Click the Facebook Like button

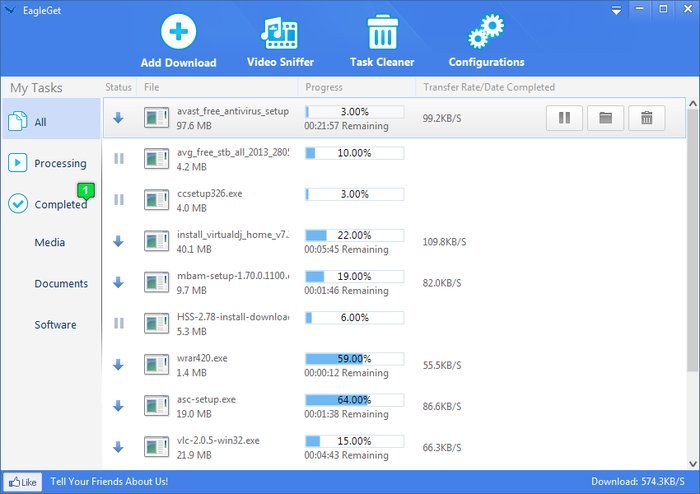tap(22, 482)
